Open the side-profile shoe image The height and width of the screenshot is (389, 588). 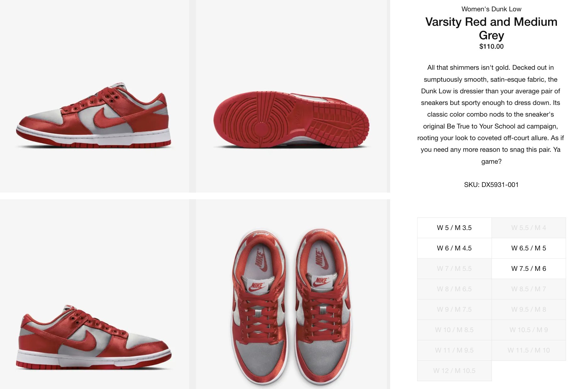point(94,96)
